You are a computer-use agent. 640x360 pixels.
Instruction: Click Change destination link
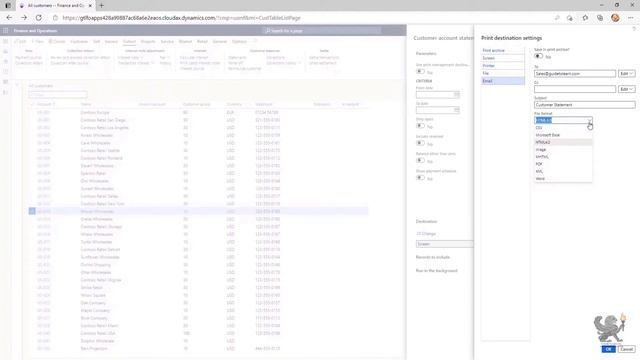click(426, 234)
